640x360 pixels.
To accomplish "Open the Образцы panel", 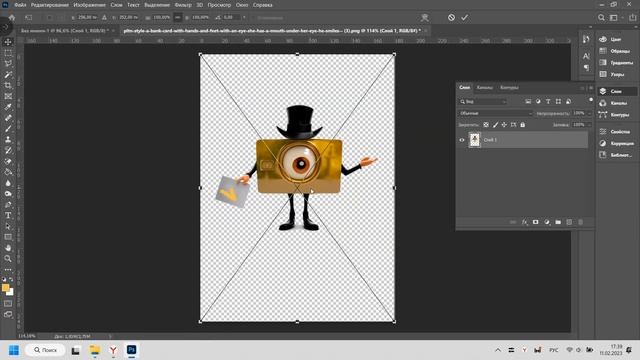I will [617, 51].
